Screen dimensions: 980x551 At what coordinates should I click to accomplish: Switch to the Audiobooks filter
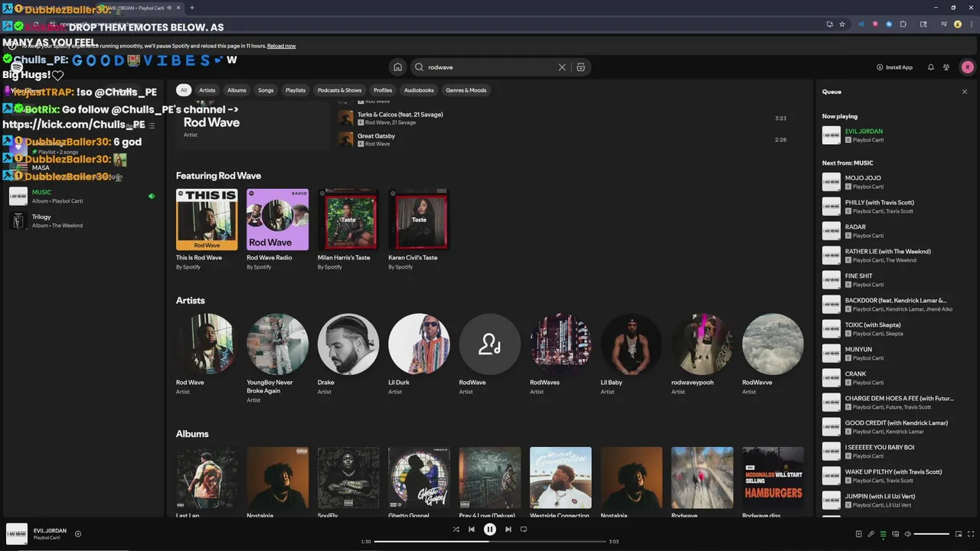click(x=419, y=90)
